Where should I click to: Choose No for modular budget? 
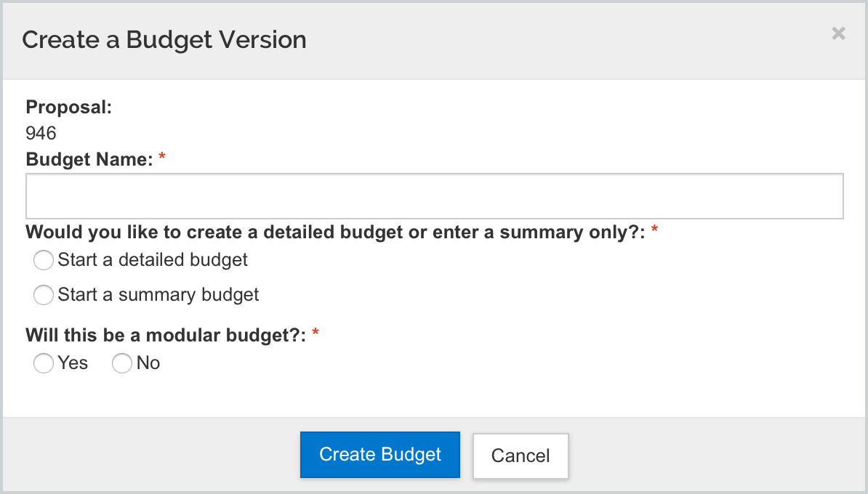(122, 363)
